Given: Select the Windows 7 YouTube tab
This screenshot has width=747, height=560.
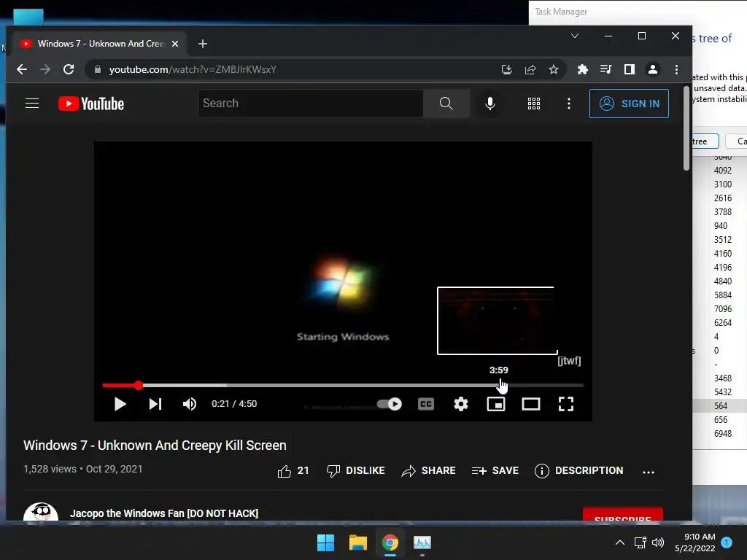Looking at the screenshot, I should pos(99,44).
